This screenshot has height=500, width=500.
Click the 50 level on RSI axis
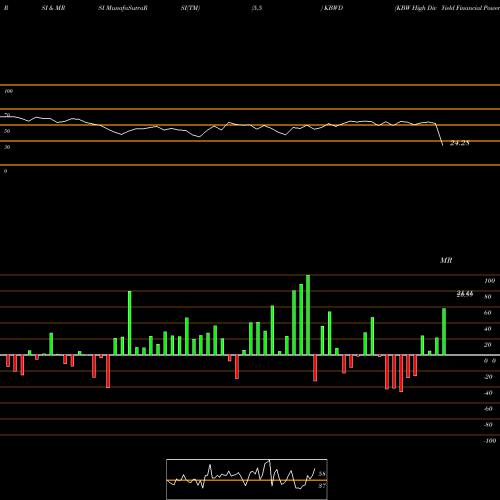point(7,131)
